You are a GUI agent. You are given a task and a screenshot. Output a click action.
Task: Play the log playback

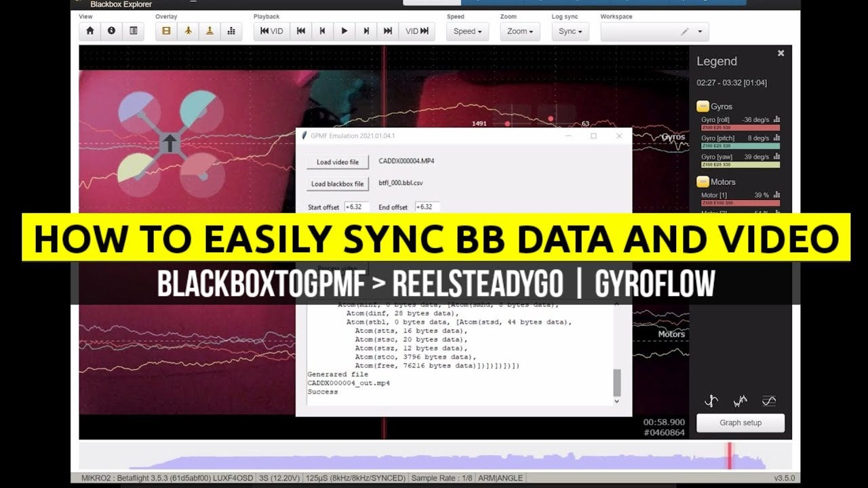344,31
